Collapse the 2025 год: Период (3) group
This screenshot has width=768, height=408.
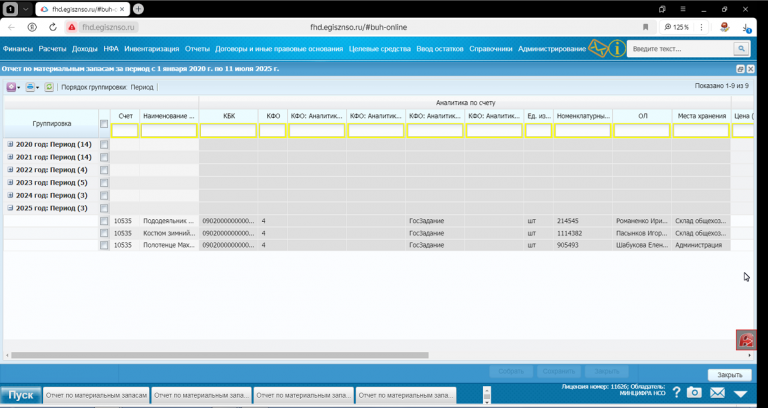pyautogui.click(x=10, y=208)
